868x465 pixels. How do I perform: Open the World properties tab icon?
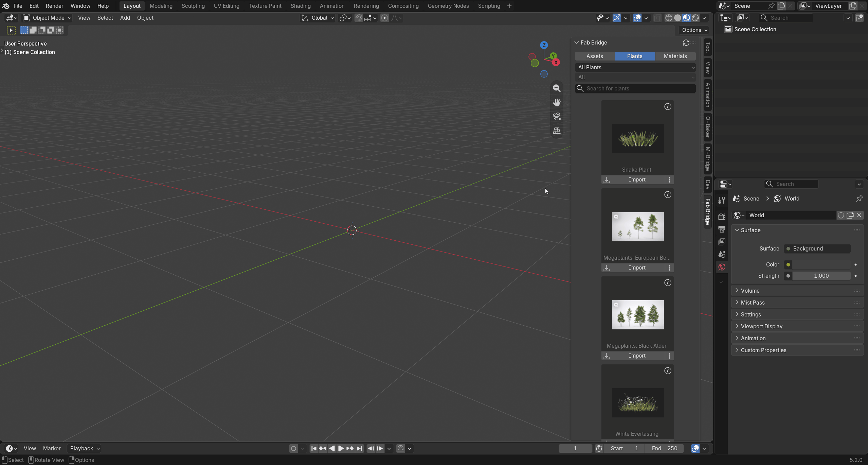722,267
